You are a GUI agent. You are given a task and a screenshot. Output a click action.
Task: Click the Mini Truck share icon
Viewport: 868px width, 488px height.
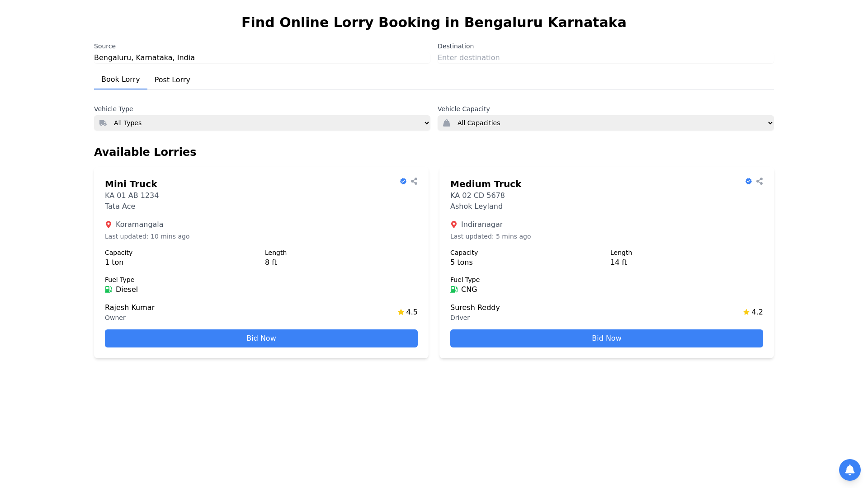[x=414, y=181]
